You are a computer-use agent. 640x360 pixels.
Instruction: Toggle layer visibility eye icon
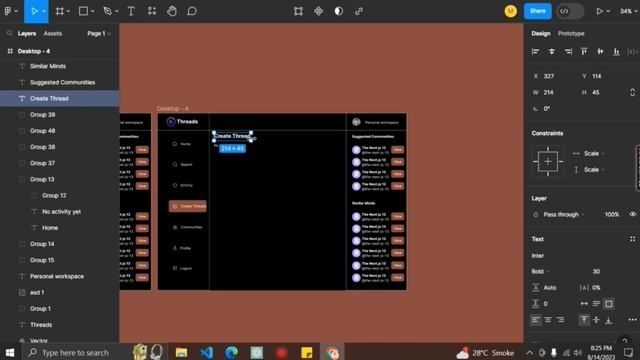[x=633, y=214]
